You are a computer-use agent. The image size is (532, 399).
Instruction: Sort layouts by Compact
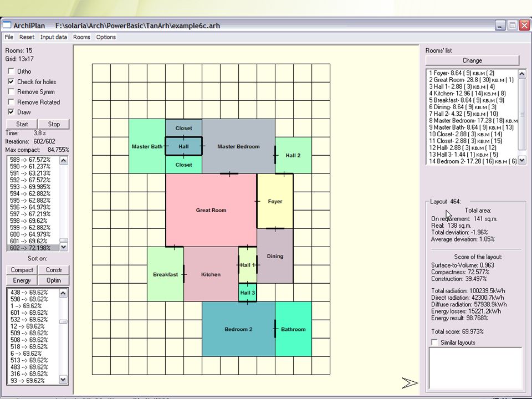(22, 270)
